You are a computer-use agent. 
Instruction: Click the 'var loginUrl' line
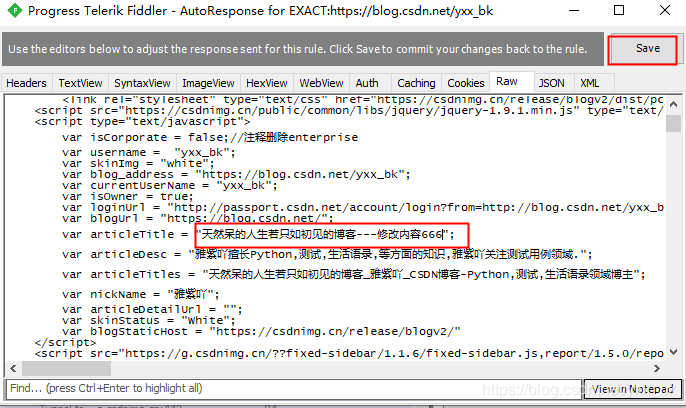tap(363, 208)
